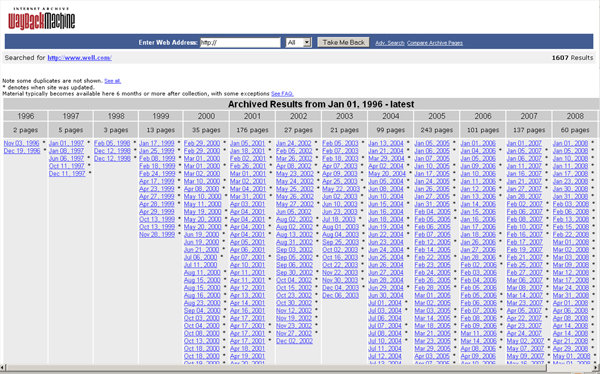Open the Dec 02, 2002 snapshot
The image size is (600, 374).
[x=294, y=341]
